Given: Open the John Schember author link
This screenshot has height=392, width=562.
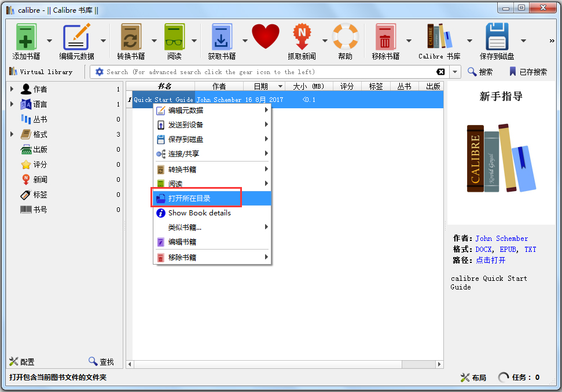Looking at the screenshot, I should (501, 239).
